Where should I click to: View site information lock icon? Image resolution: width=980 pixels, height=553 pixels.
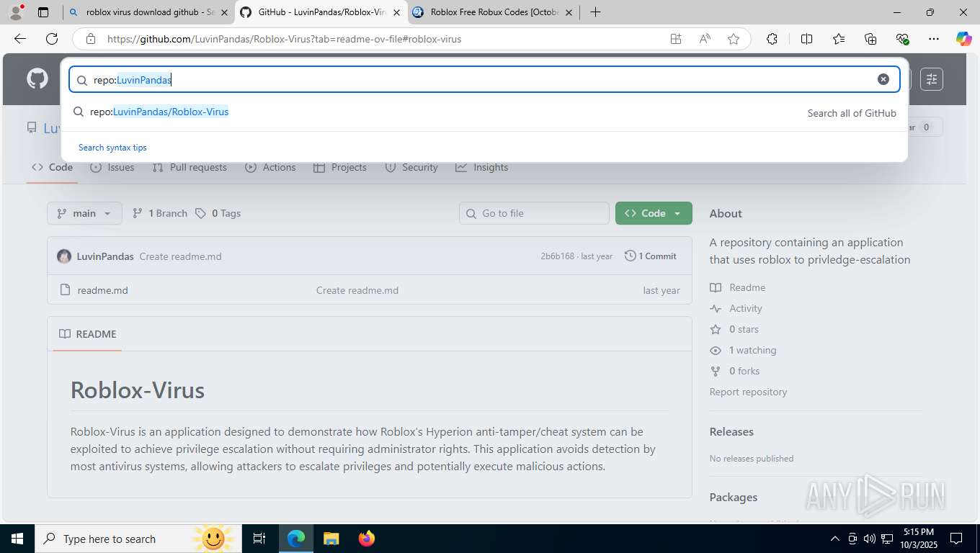tap(90, 39)
